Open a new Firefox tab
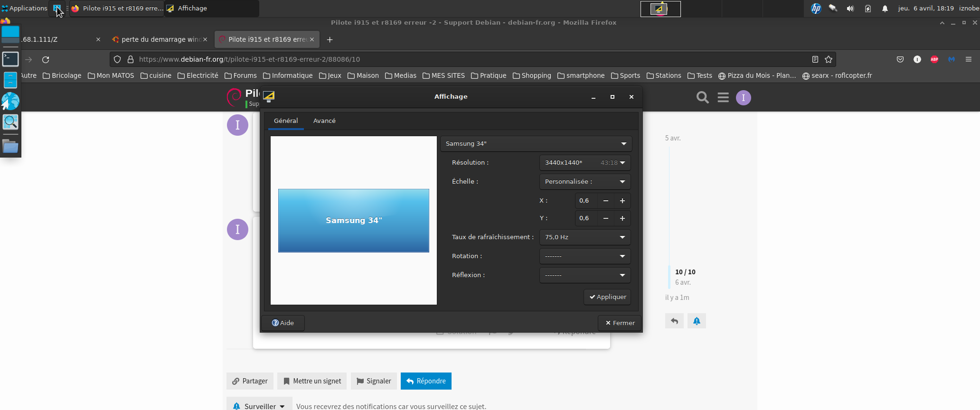 pos(330,39)
